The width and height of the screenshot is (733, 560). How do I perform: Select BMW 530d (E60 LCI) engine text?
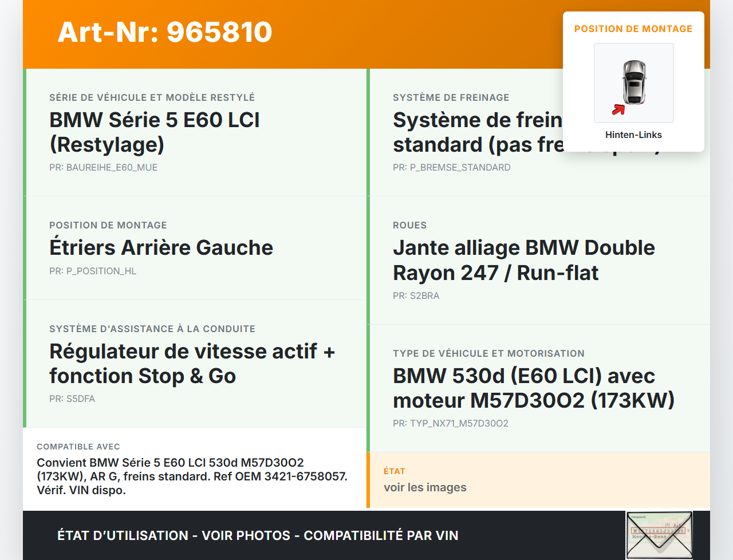point(534,388)
